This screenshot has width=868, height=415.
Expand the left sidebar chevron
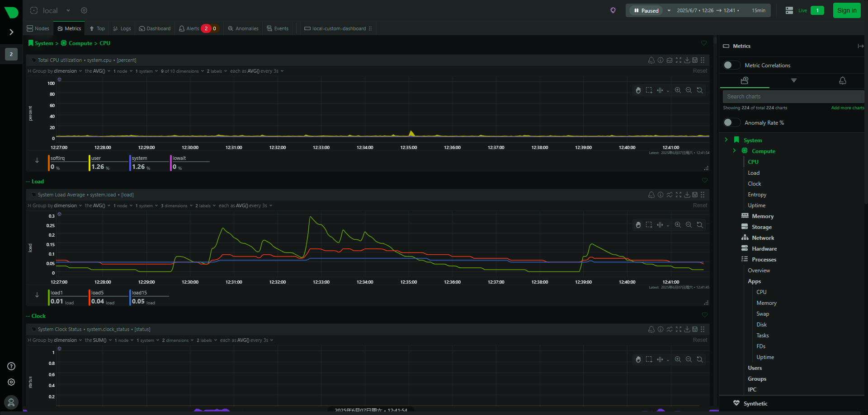(x=11, y=32)
